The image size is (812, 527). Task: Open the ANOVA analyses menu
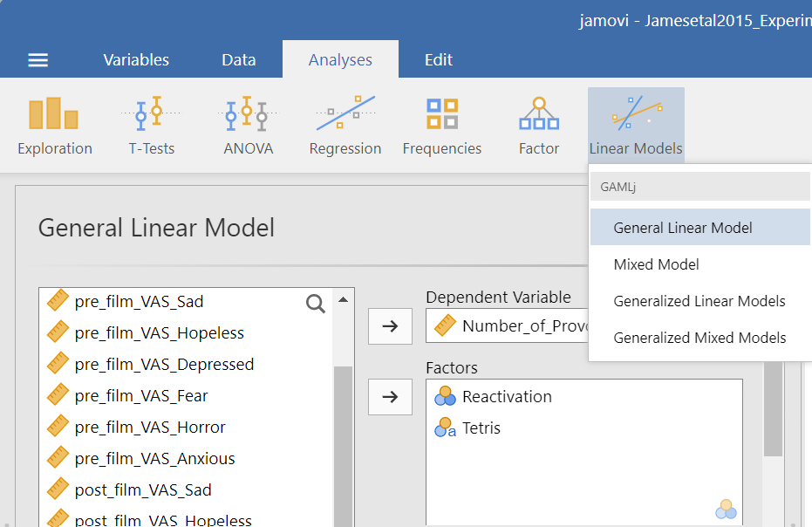point(248,126)
